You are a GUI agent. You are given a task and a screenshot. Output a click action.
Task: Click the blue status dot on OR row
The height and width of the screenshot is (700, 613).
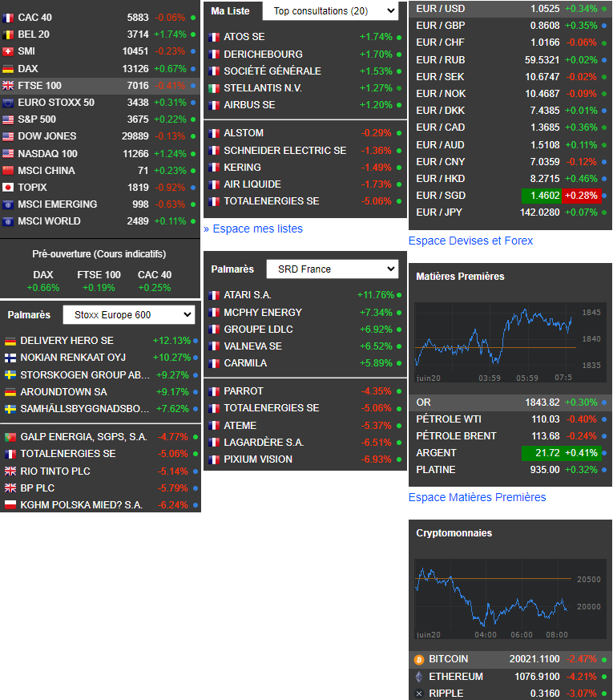coord(604,403)
